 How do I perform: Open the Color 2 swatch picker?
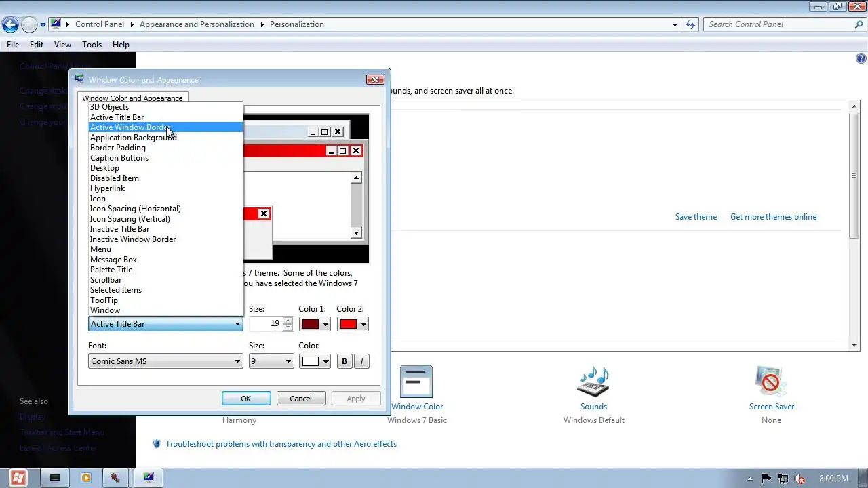353,324
